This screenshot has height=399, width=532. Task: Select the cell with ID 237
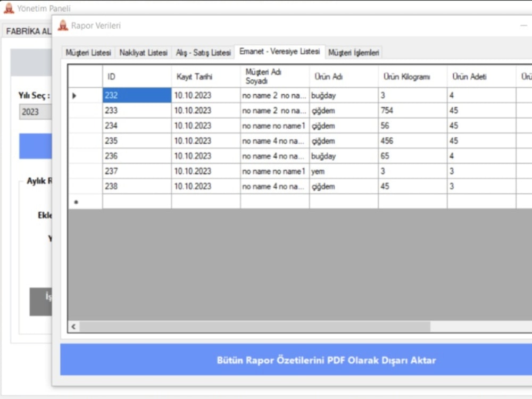click(137, 171)
